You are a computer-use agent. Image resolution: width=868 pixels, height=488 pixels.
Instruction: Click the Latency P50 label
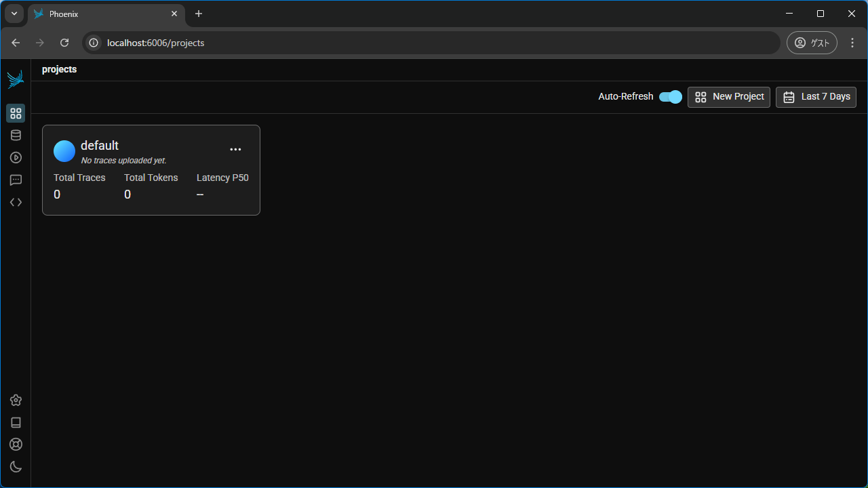(222, 178)
